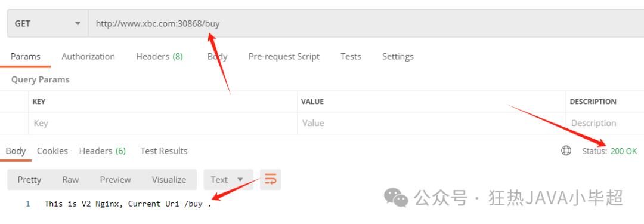Click the GET dropdown arrow
Screen dimensions: 644x224
(x=78, y=24)
